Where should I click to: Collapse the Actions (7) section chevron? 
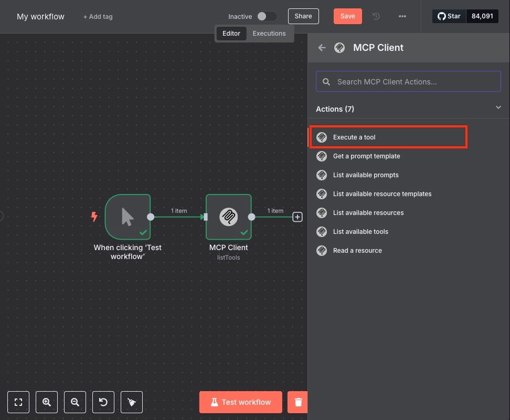tap(498, 107)
